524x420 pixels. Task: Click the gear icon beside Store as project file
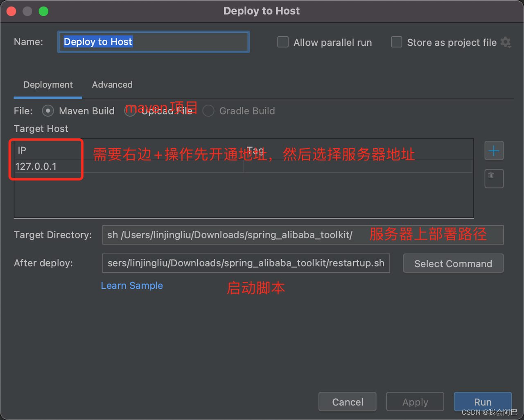point(506,42)
